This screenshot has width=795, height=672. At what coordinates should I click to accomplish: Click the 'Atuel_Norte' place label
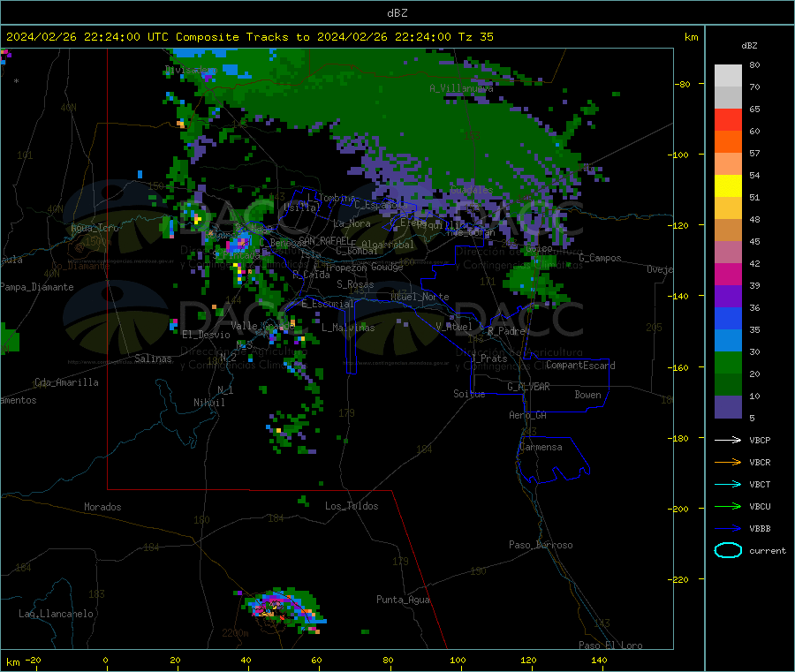click(x=420, y=297)
